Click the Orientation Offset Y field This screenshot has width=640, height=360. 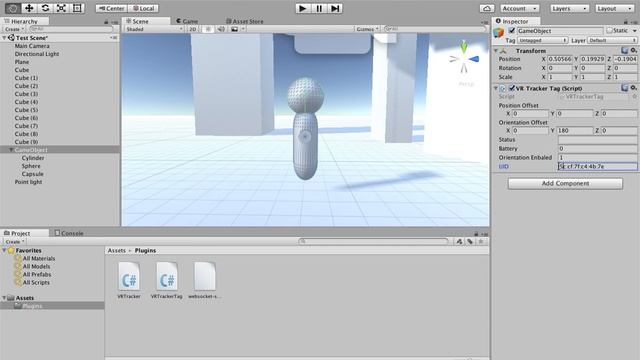(x=575, y=131)
